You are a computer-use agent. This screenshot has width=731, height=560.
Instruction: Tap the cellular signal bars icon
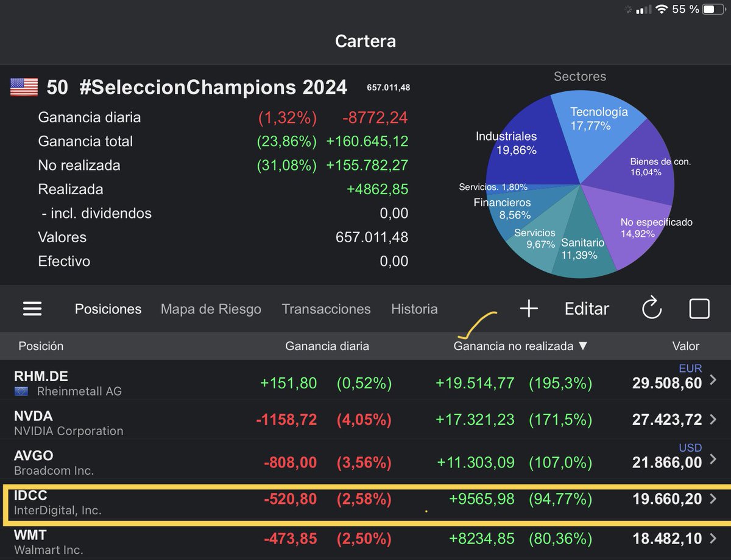pos(643,10)
